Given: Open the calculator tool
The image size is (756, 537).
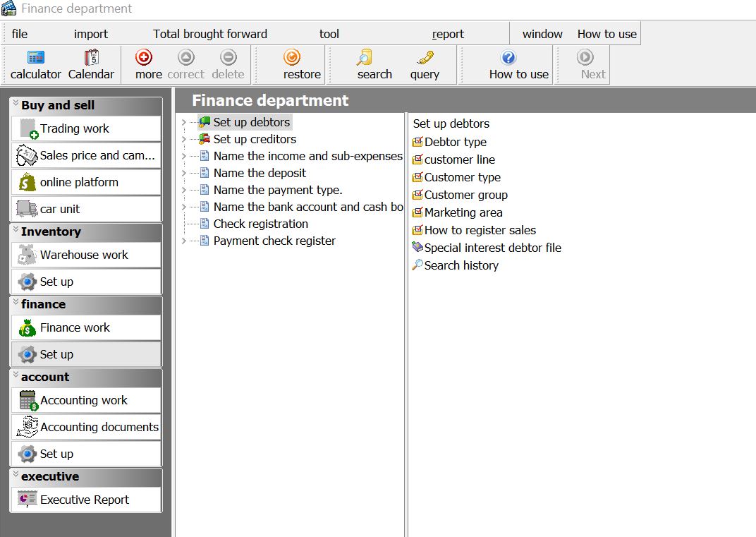Looking at the screenshot, I should click(x=35, y=65).
